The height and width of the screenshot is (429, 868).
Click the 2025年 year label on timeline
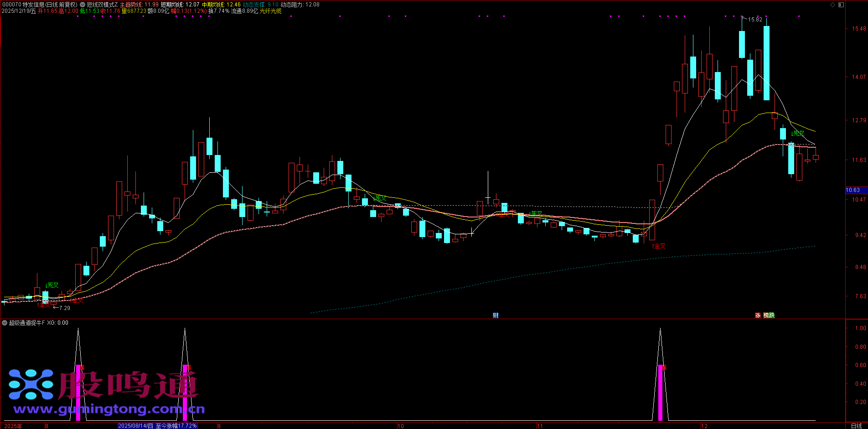tap(13, 426)
